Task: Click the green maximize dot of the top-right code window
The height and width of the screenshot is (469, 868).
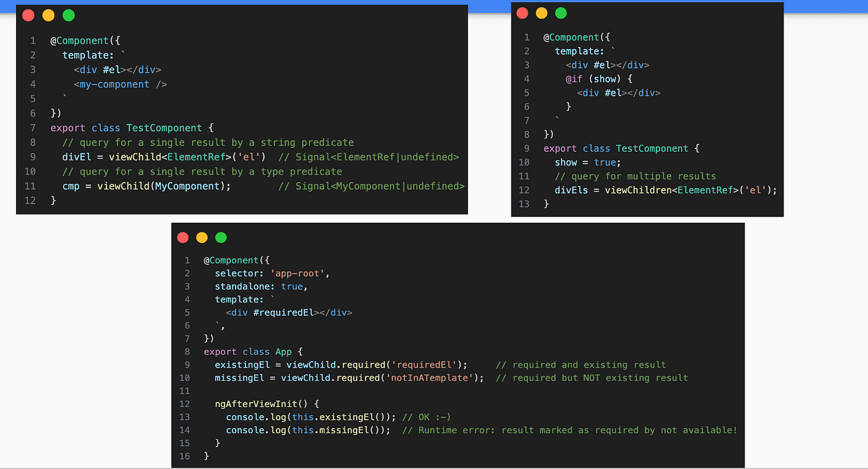Action: click(x=560, y=13)
